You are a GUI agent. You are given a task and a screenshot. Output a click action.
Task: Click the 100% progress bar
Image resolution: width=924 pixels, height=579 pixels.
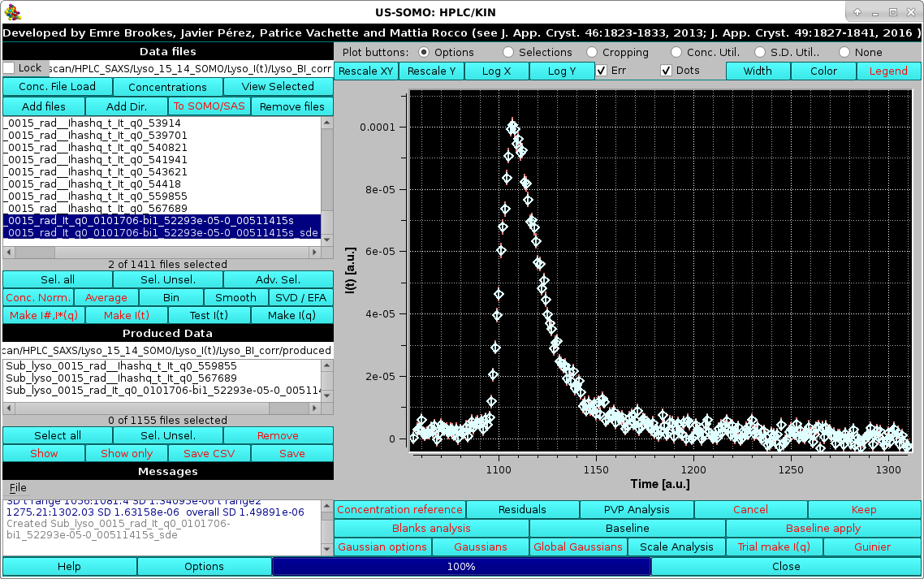click(463, 566)
